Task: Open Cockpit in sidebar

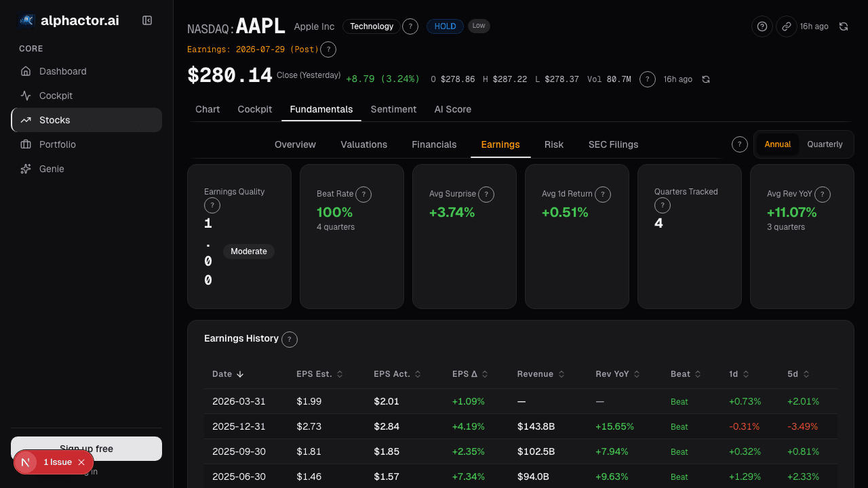Action: click(86, 96)
